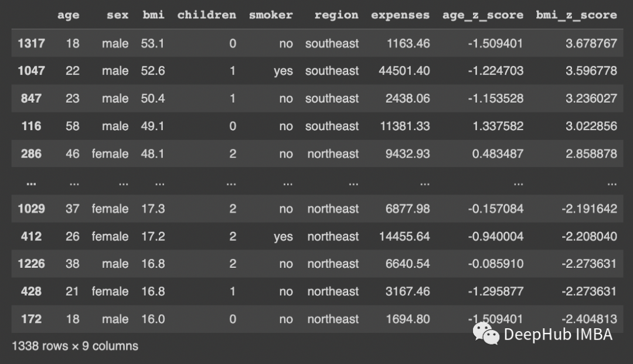
Task: Click the bmi column header
Action: (154, 15)
